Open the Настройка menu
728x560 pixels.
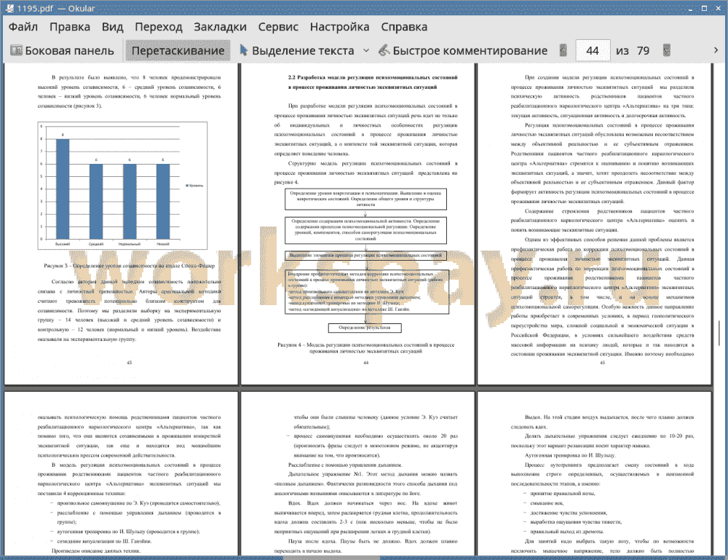pyautogui.click(x=339, y=27)
